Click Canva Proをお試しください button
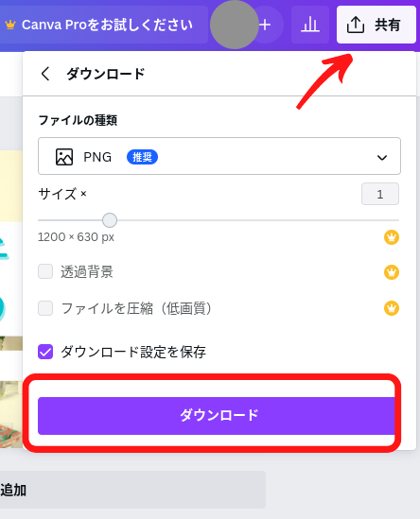Screen dimensions: 420x519 104,25
